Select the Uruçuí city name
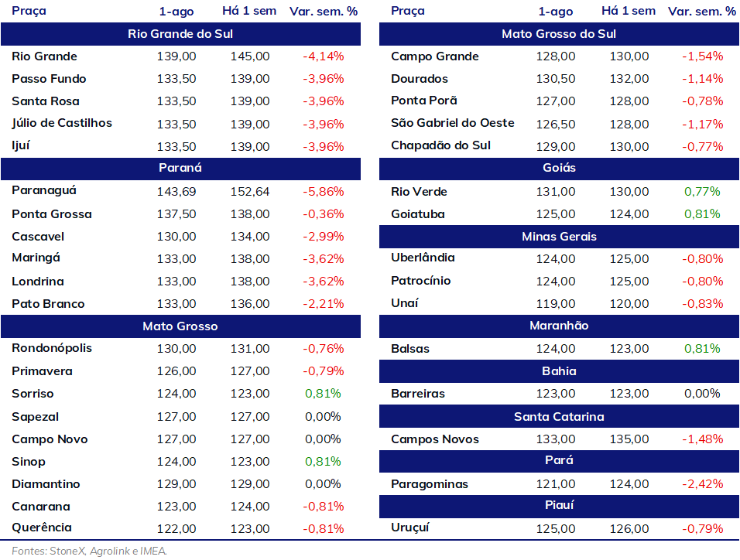This screenshot has width=740, height=560. pyautogui.click(x=409, y=528)
